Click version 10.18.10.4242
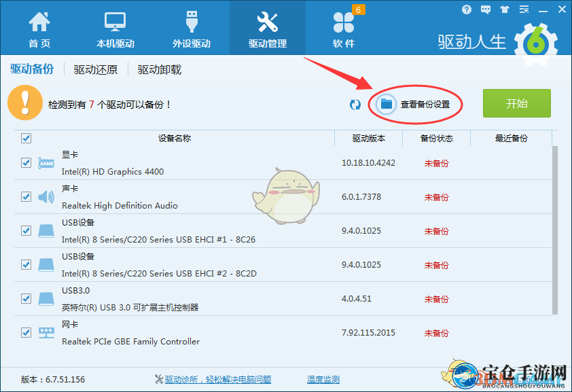Screen dimensions: 572x392 368,163
